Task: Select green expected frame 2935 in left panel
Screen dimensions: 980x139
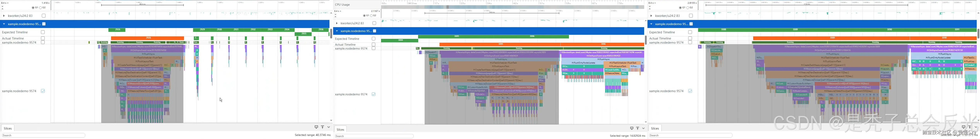Action: coord(304,34)
